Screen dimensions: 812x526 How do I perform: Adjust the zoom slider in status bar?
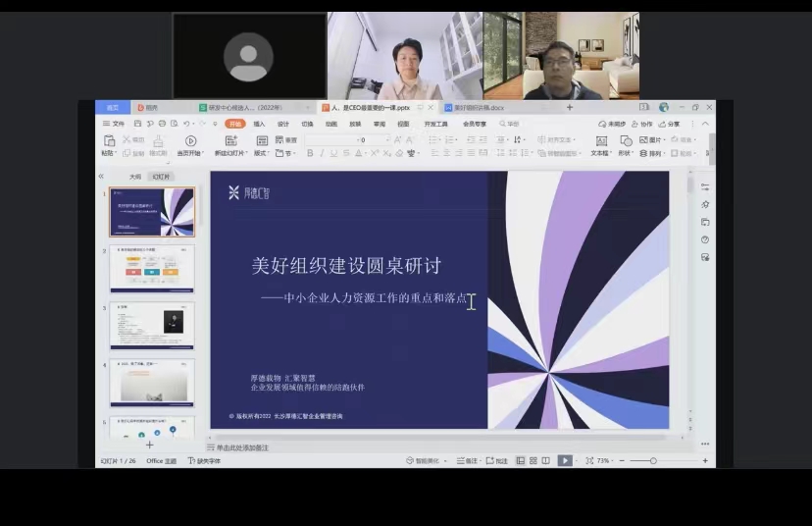tap(653, 460)
